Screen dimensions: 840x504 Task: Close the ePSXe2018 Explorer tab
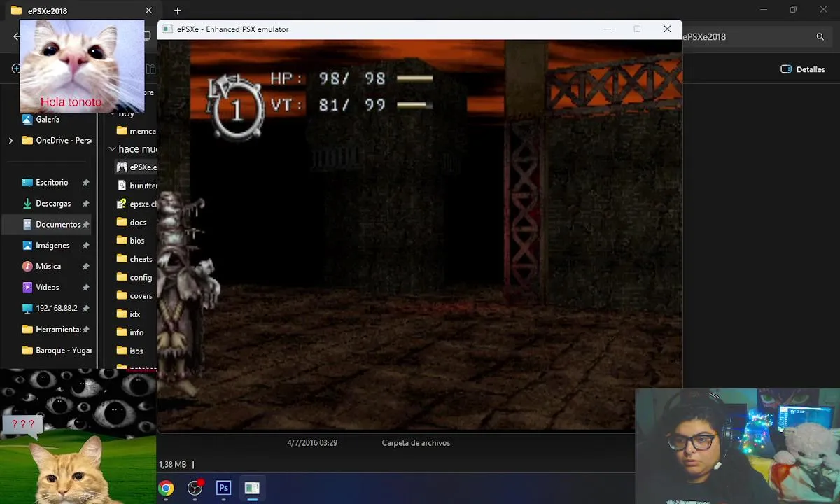(148, 10)
